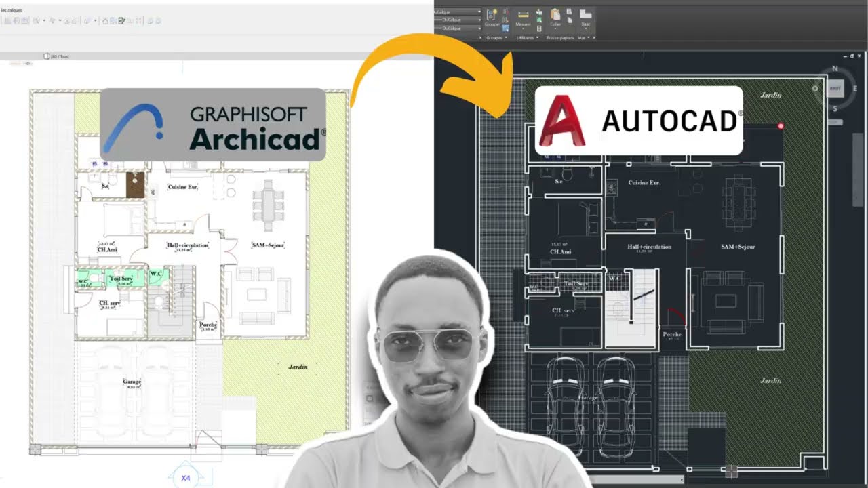Click the Grouper button in AutoCAD ribbon
Viewport: 868px width, 488px height.
(x=492, y=18)
